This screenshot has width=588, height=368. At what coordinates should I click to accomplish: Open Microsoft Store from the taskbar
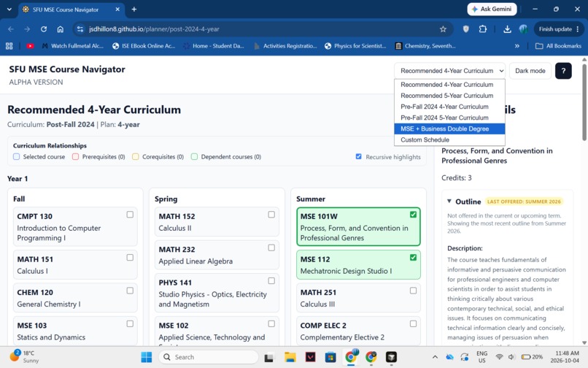[x=330, y=357]
